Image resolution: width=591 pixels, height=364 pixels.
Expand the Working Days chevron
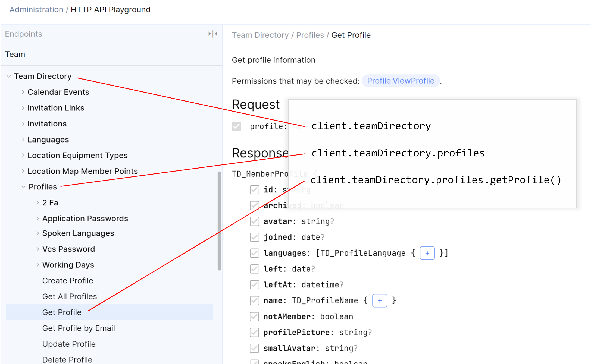[x=38, y=265]
